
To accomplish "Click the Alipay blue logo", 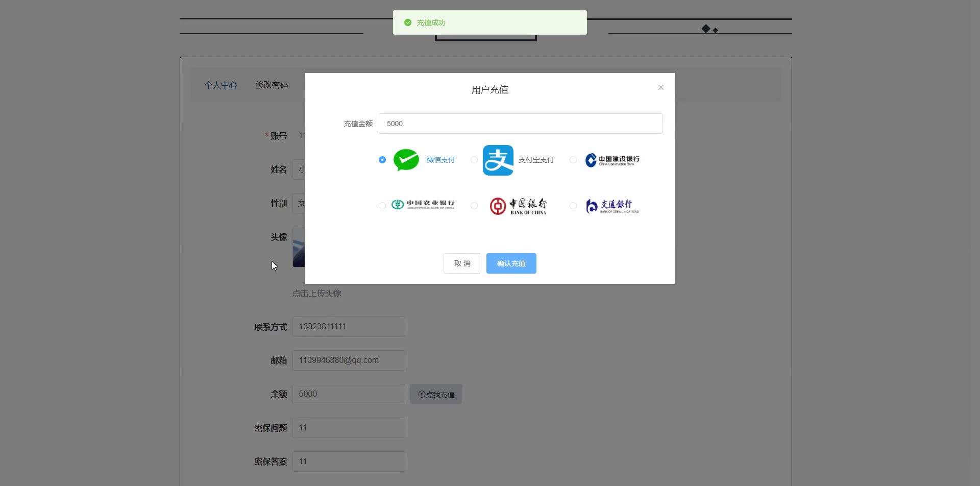I will point(498,160).
